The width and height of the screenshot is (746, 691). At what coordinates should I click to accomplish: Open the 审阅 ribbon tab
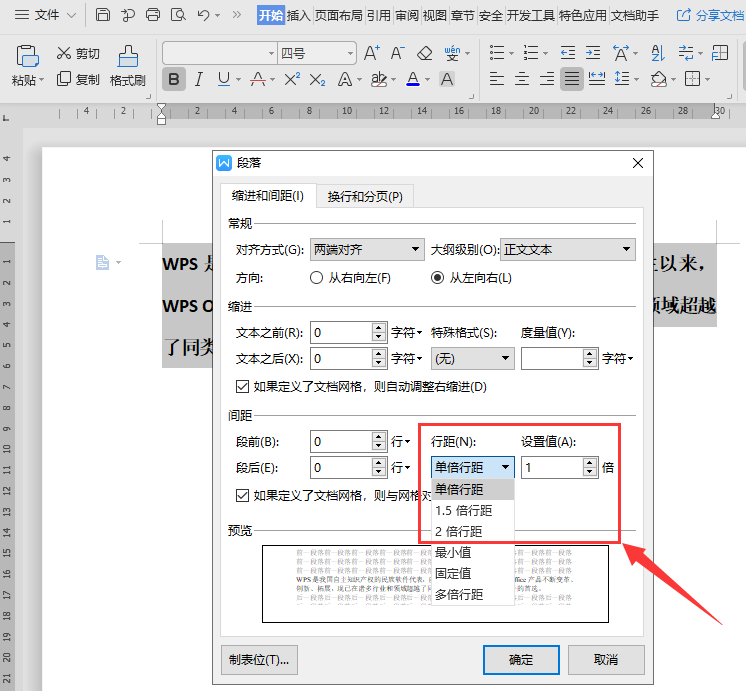[x=407, y=16]
